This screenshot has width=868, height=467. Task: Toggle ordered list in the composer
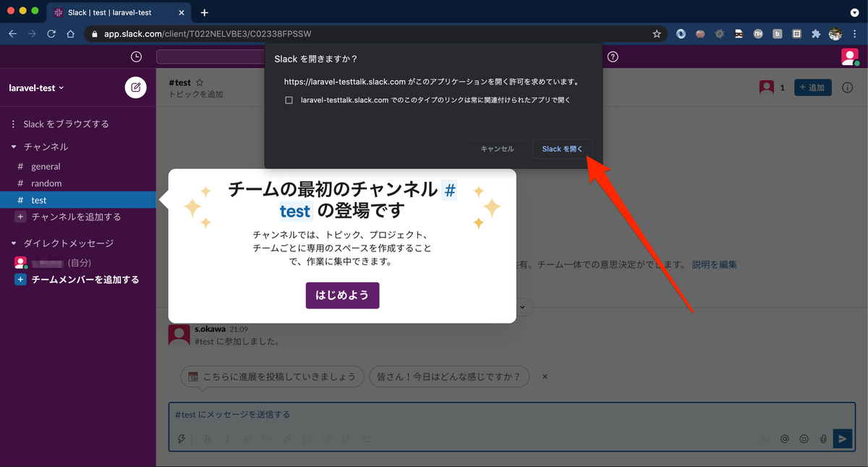coord(307,439)
